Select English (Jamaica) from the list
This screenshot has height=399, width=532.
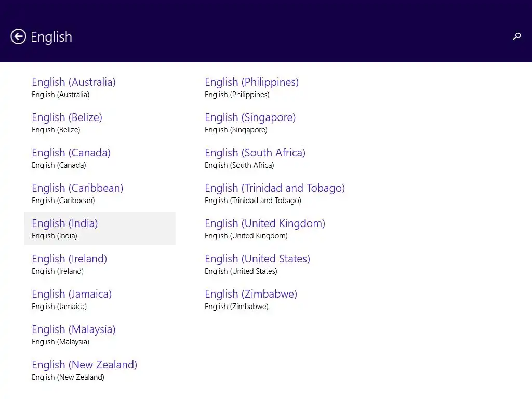click(x=72, y=294)
